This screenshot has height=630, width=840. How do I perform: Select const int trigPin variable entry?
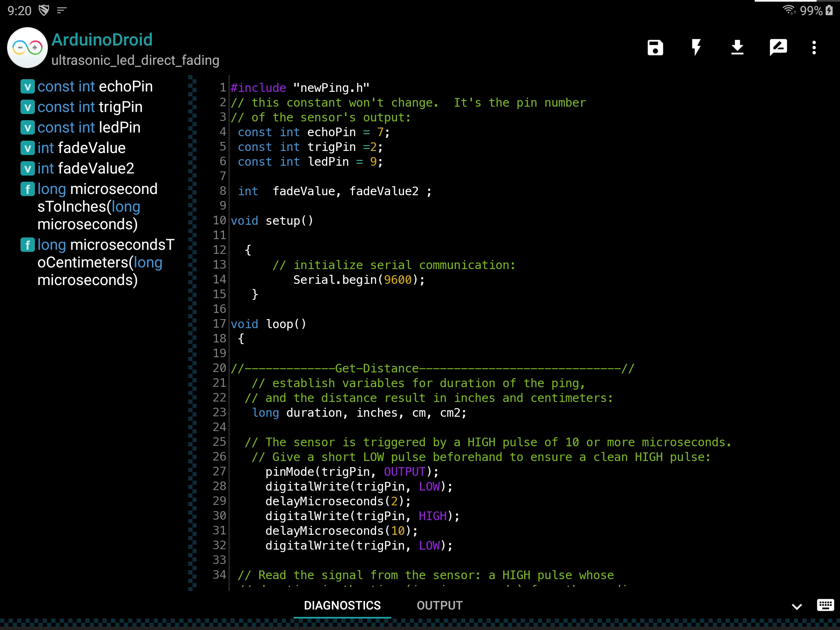click(89, 107)
